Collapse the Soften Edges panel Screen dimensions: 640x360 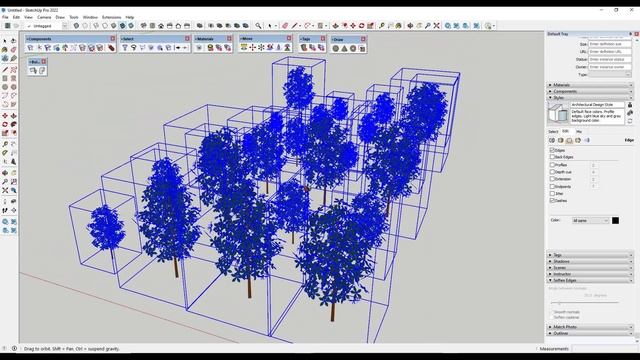point(590,281)
